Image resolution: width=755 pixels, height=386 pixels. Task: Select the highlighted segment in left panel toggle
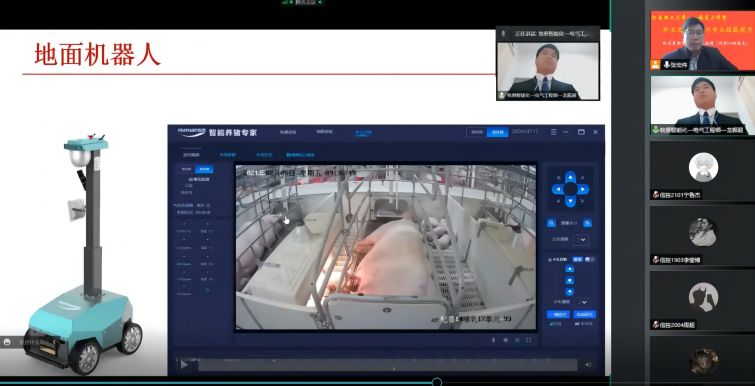(205, 169)
